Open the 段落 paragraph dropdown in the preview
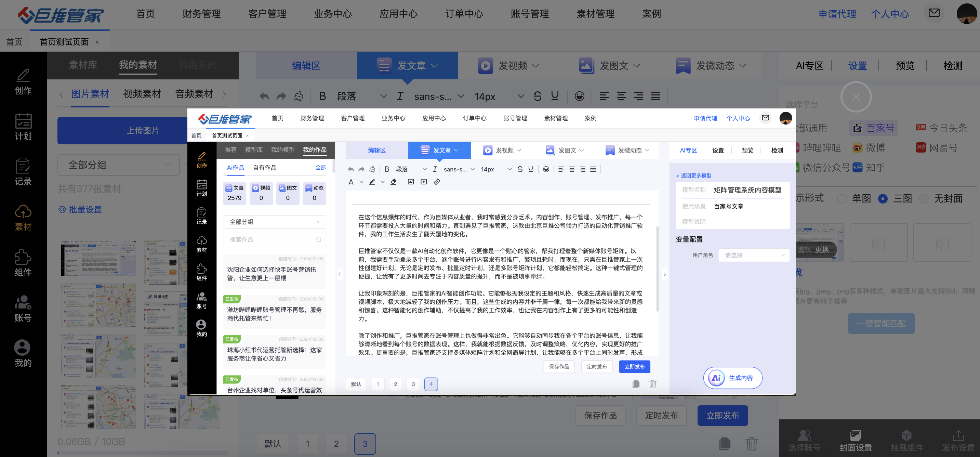980x457 pixels. [x=411, y=169]
